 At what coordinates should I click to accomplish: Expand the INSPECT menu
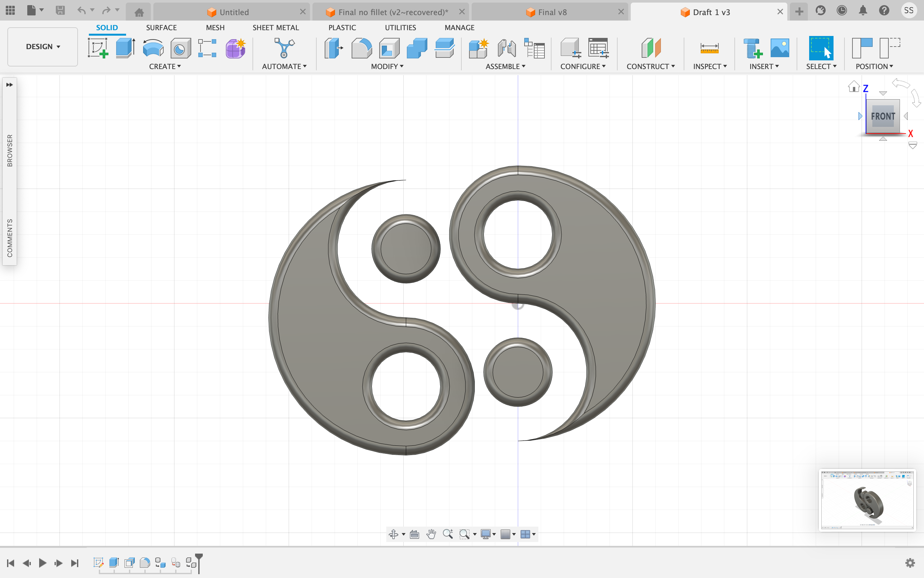click(x=710, y=66)
